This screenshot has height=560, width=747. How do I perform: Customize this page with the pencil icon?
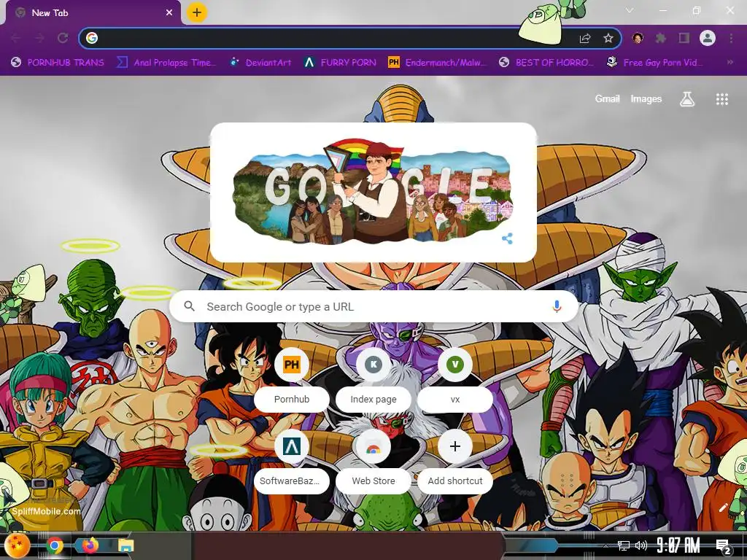pos(723,508)
